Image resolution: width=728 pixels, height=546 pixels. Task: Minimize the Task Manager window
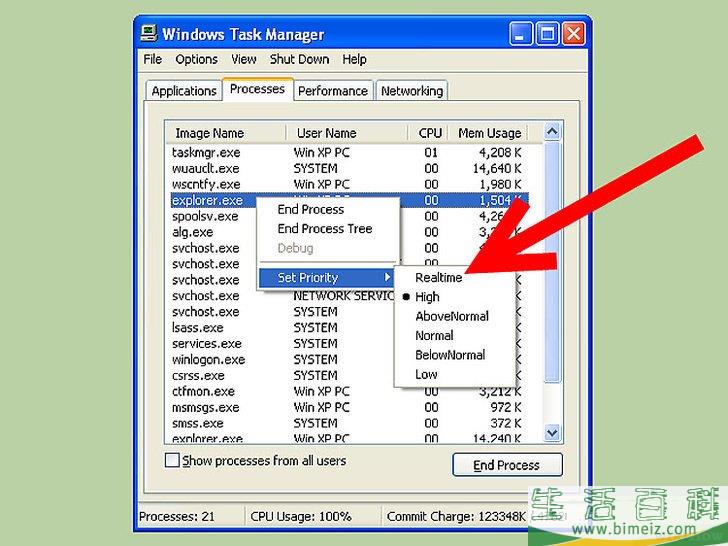520,34
